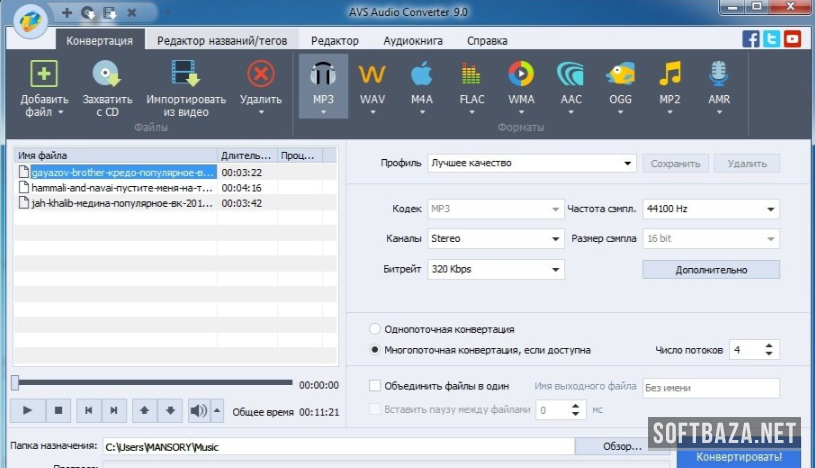Open the Profile dropdown (Лучшее качество)
Viewport: 815px width, 468px height.
coord(532,163)
